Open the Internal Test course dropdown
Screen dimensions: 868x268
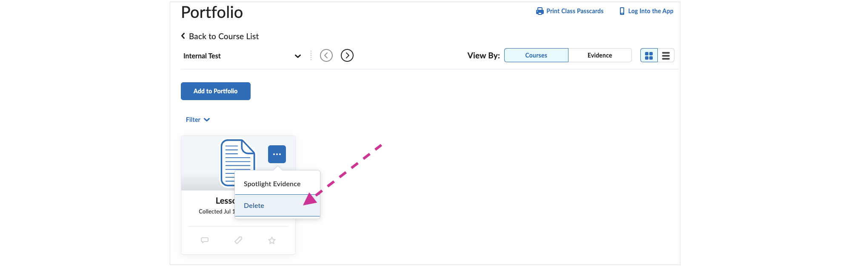click(242, 56)
